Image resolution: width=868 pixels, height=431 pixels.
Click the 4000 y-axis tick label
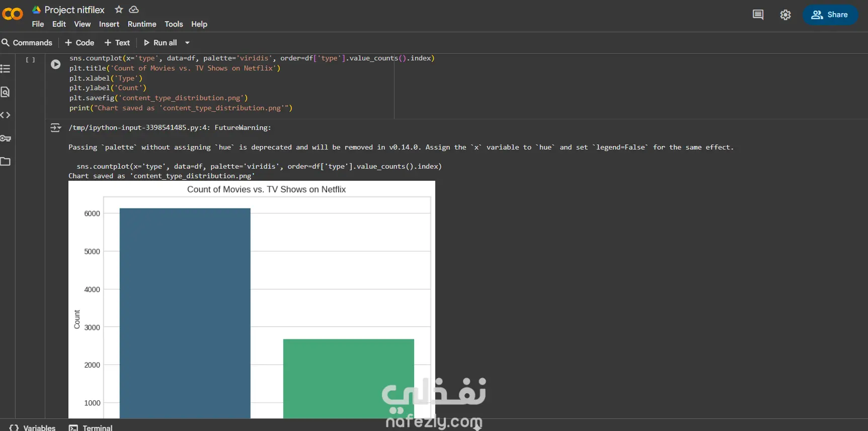92,290
